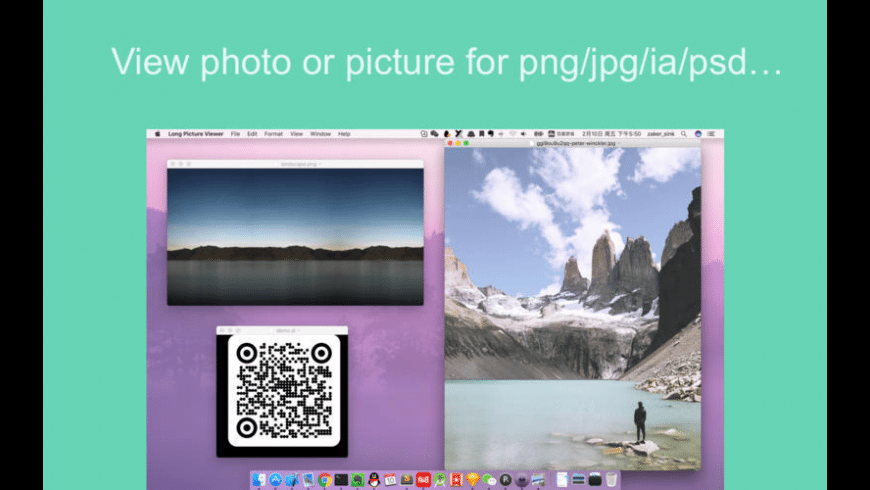The image size is (870, 490).
Task: Open Finder from the dock
Action: (x=259, y=479)
